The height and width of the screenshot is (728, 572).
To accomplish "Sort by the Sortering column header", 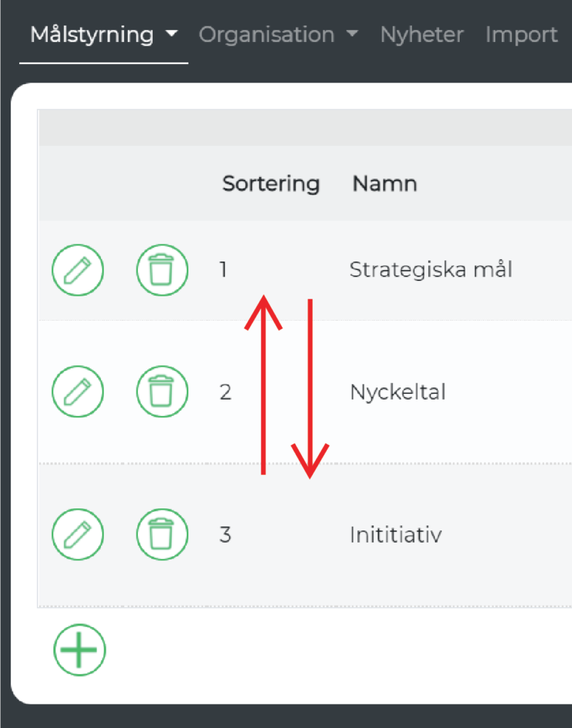I will [x=271, y=183].
